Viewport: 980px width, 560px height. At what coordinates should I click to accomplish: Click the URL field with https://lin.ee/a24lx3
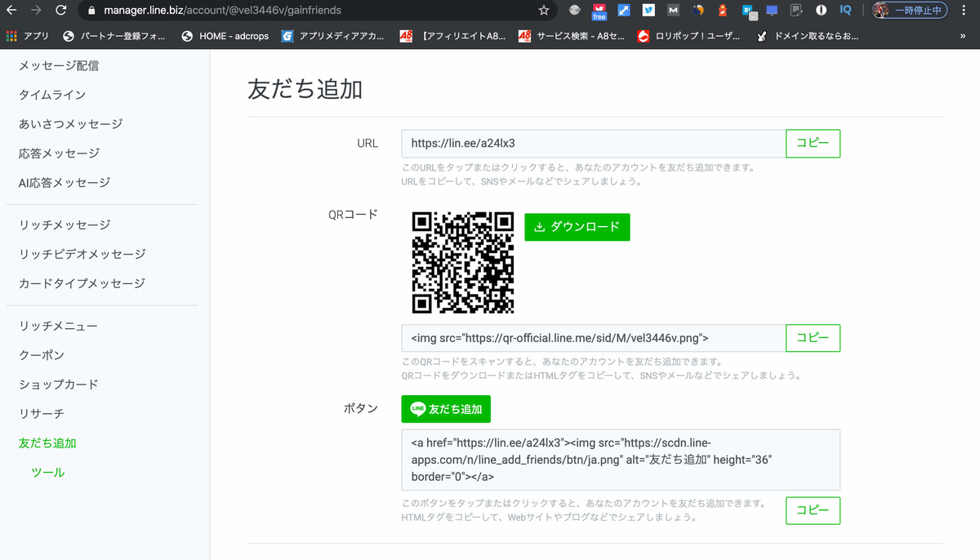594,144
